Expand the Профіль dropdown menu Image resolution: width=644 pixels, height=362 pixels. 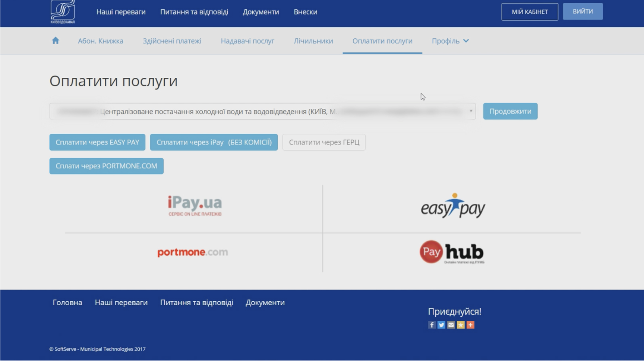(450, 41)
